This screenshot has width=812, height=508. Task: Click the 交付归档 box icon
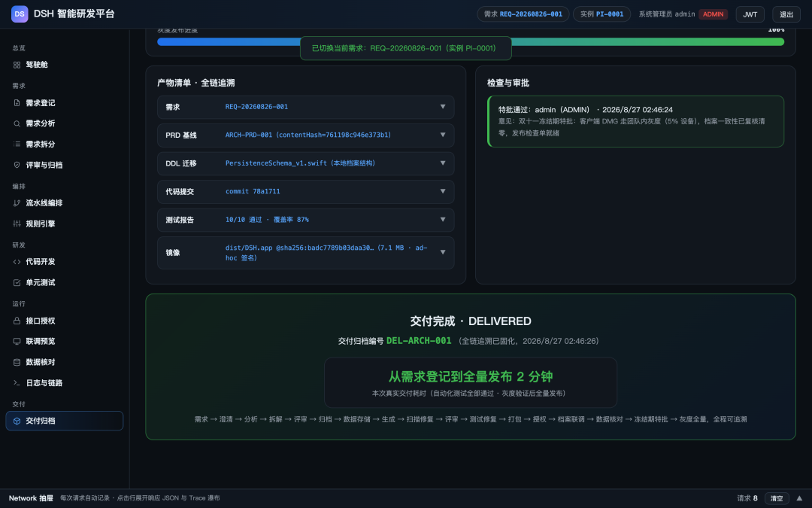click(x=17, y=421)
